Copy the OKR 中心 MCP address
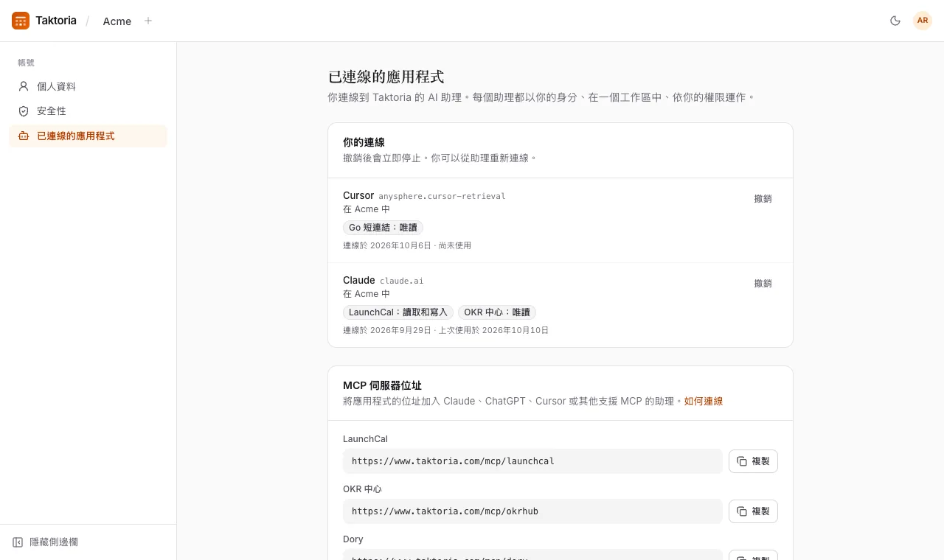This screenshot has width=944, height=560. 753,511
